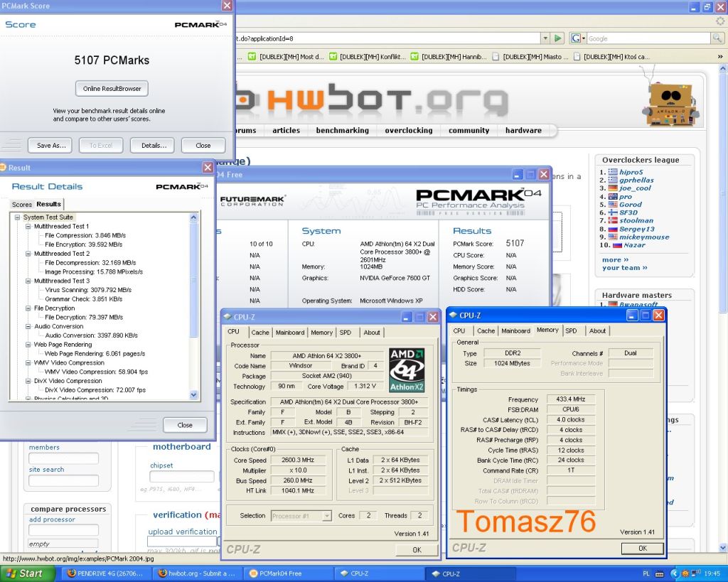Click PL language indicator in system tray
This screenshot has width=728, height=582.
pyautogui.click(x=646, y=573)
